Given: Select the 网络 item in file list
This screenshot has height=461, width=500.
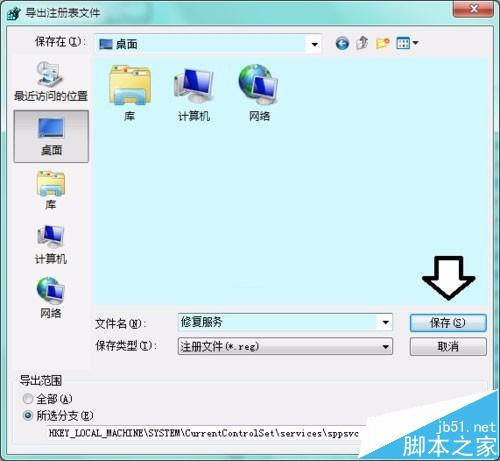Looking at the screenshot, I should pos(259,93).
